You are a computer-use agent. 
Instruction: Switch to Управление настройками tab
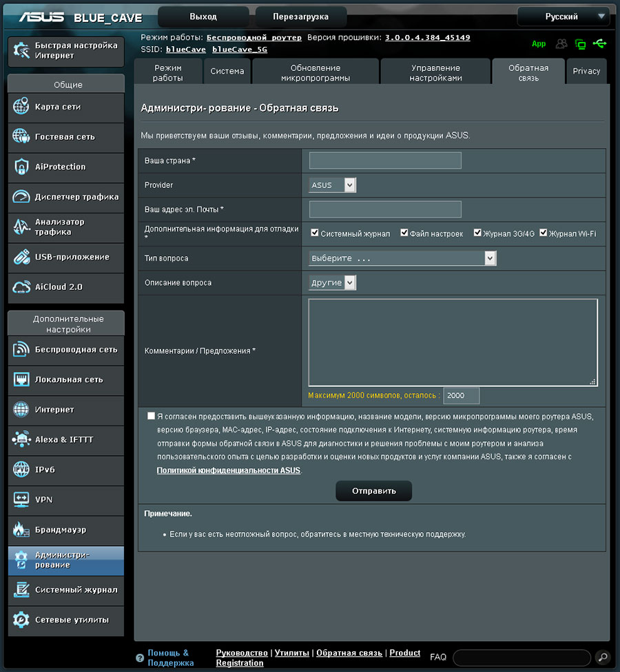(x=435, y=72)
